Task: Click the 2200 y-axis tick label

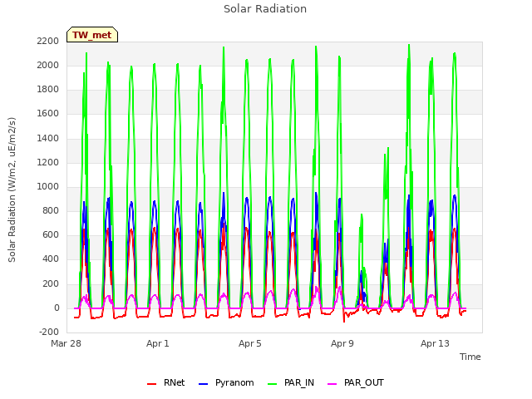Action: point(48,41)
